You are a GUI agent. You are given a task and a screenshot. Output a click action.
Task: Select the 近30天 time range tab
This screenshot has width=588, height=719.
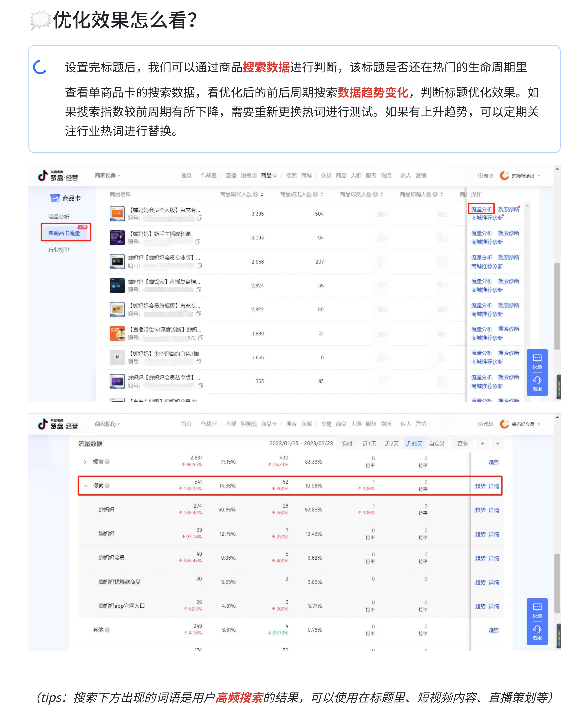414,444
